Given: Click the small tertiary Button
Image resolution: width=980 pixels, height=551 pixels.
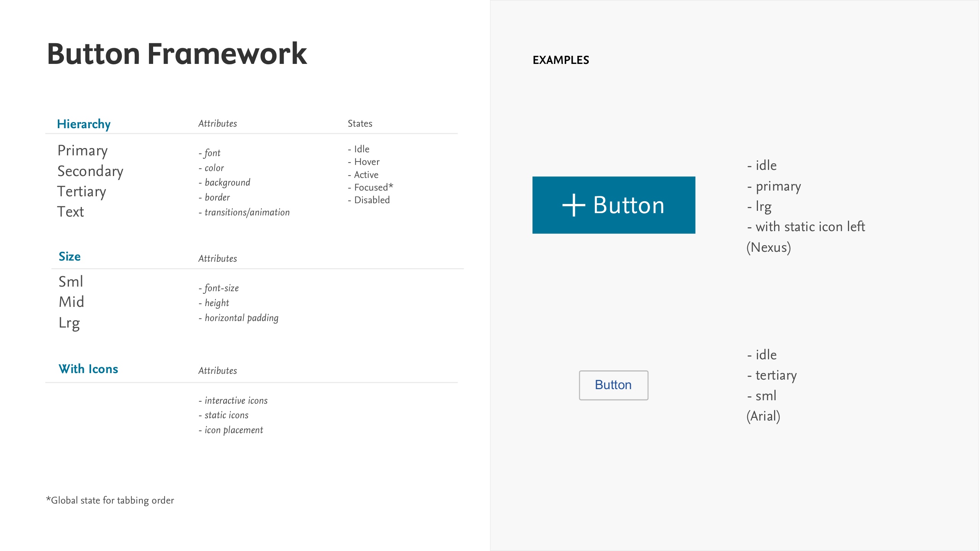Looking at the screenshot, I should [614, 385].
